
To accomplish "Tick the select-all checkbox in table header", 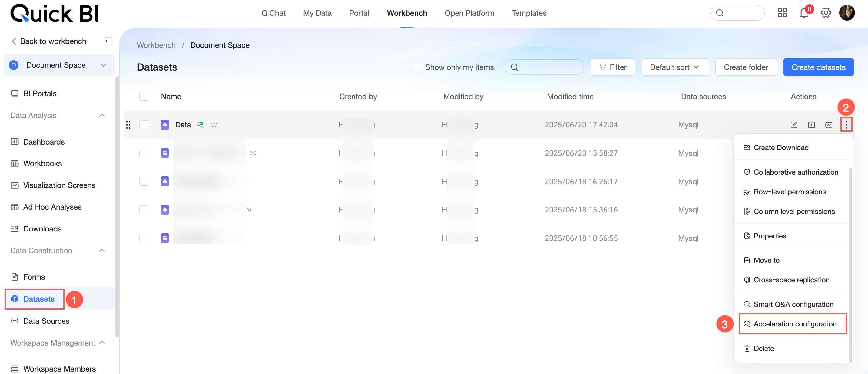I will point(144,97).
